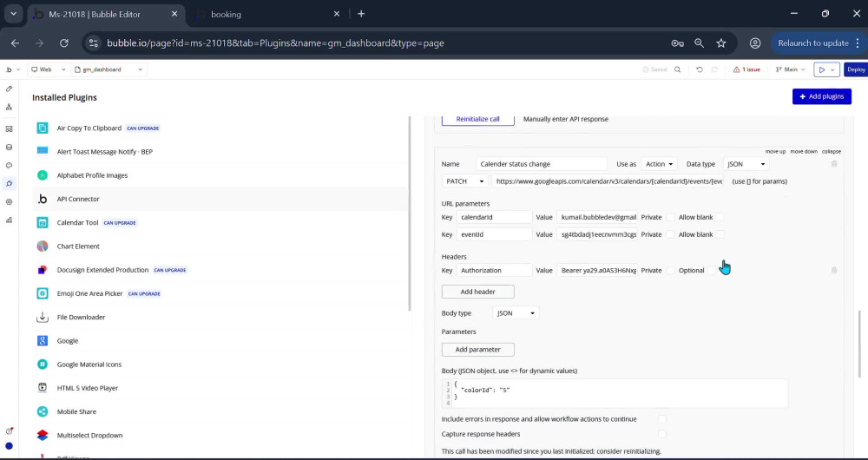Click the Add plugins button
The width and height of the screenshot is (868, 460).
coord(821,96)
